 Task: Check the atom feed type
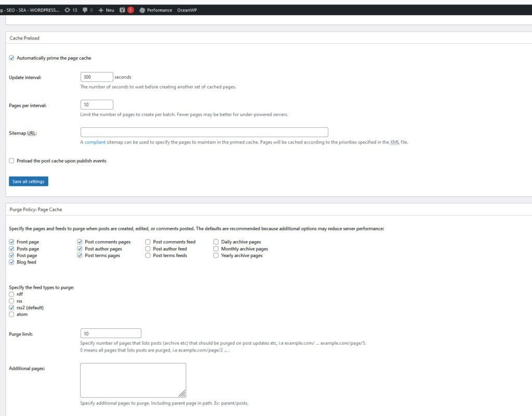coord(11,314)
